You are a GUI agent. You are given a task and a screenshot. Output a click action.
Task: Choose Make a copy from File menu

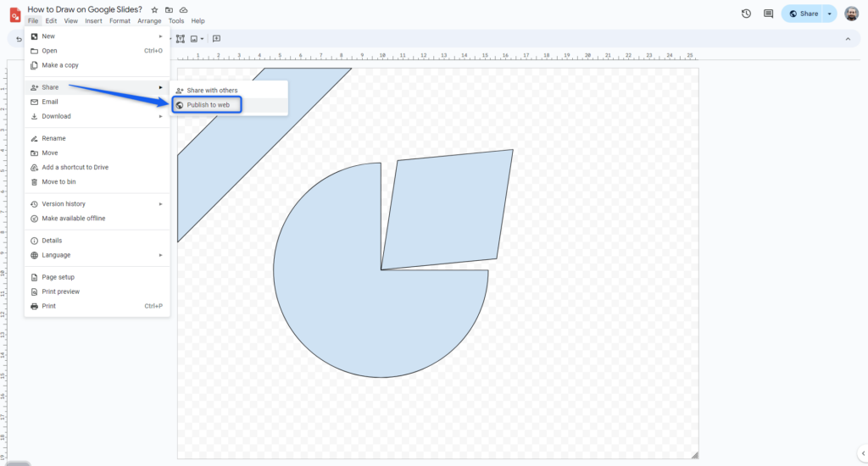click(59, 65)
